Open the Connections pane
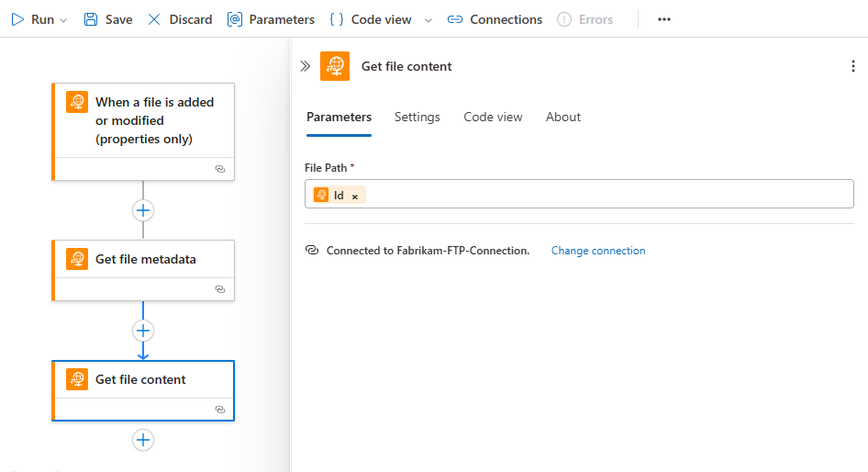This screenshot has height=472, width=868. [495, 19]
